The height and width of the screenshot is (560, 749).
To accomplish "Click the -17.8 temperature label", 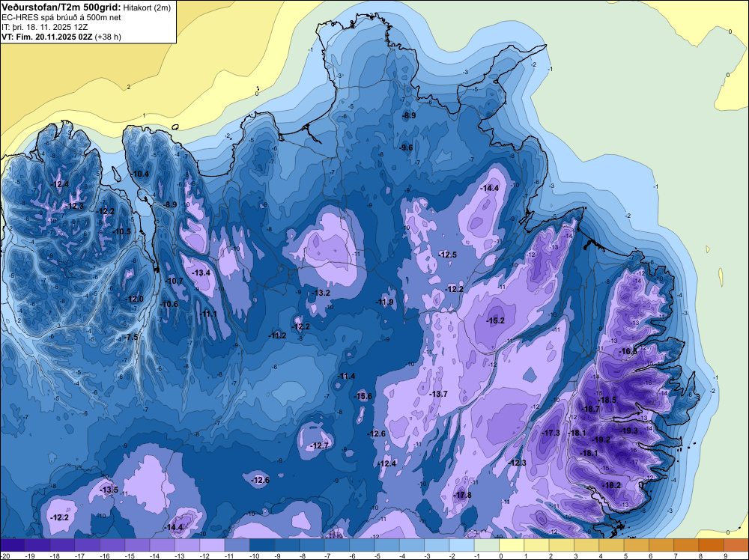I will coord(463,495).
